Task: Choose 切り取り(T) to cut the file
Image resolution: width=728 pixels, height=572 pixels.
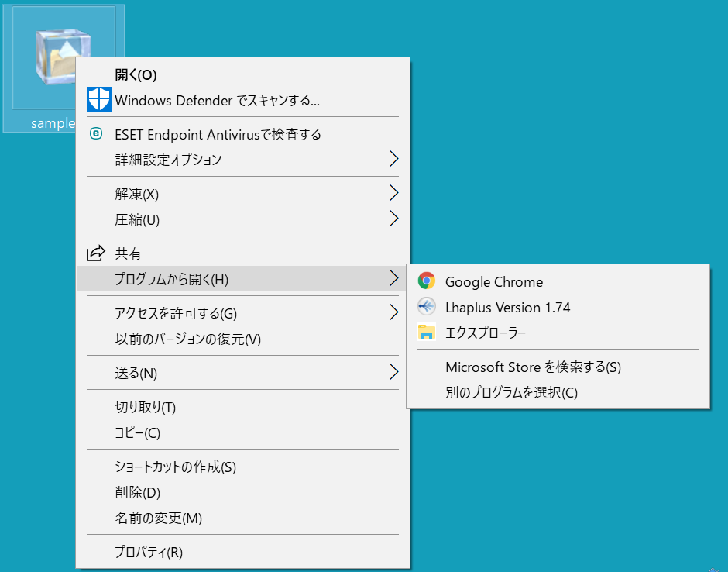Action: pos(242,407)
